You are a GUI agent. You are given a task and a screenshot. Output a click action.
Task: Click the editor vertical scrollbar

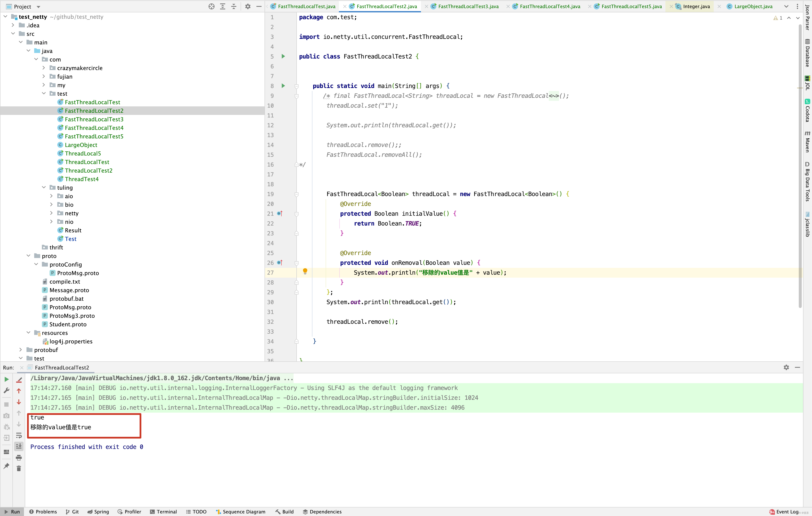tap(800, 169)
